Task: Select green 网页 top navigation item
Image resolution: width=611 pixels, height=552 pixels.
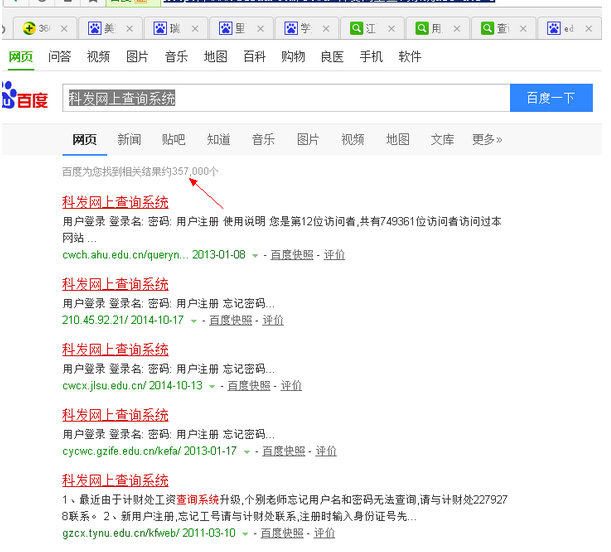Action: click(21, 57)
